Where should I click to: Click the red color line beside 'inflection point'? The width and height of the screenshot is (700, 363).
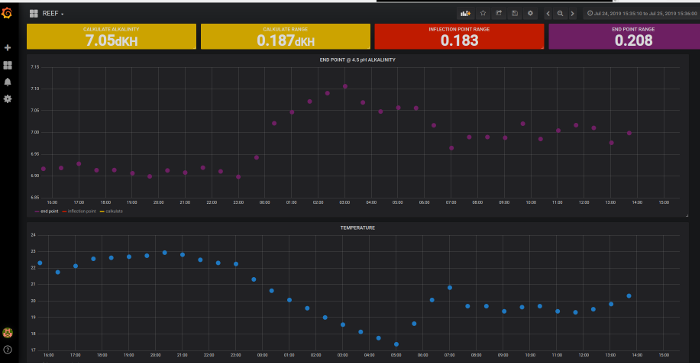click(x=64, y=212)
